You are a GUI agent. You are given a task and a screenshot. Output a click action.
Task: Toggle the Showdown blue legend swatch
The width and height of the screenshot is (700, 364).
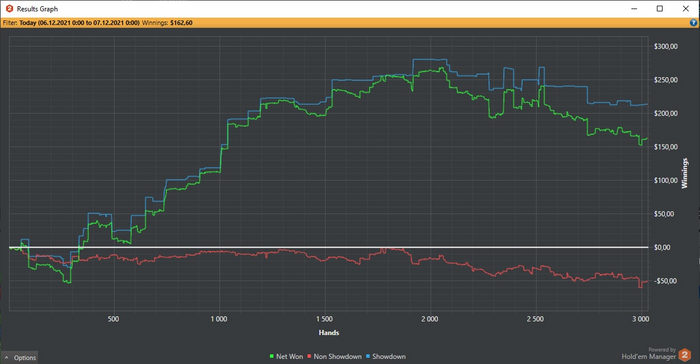368,356
